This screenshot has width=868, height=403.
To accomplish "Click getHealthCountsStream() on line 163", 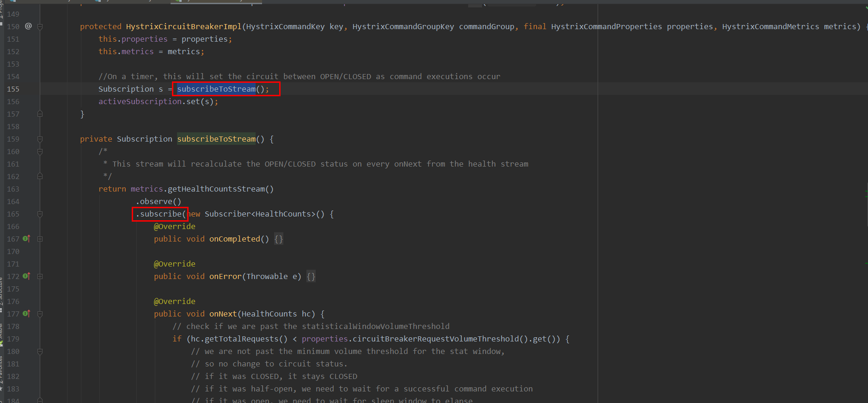I will pos(220,189).
